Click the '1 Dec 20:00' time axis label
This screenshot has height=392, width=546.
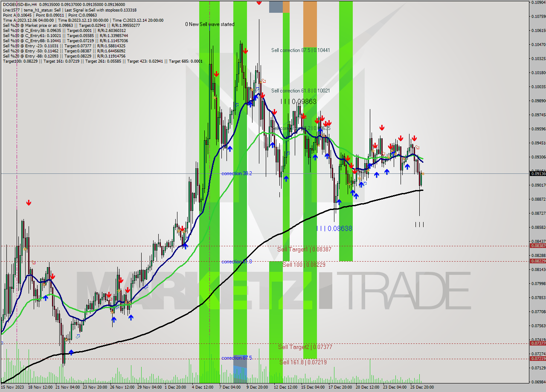point(176,387)
